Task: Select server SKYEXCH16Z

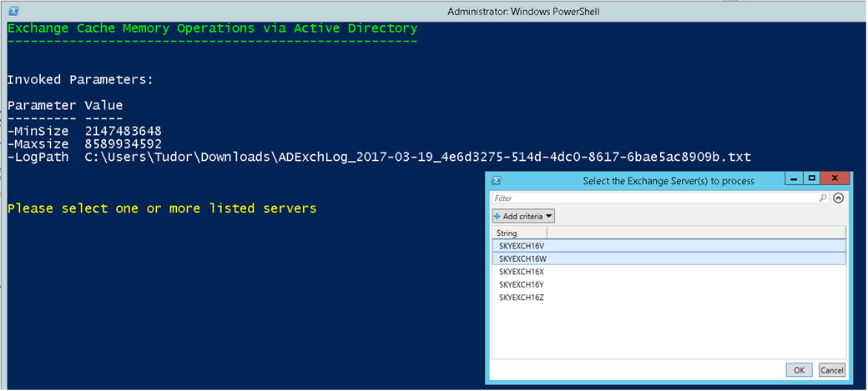Action: 669,298
